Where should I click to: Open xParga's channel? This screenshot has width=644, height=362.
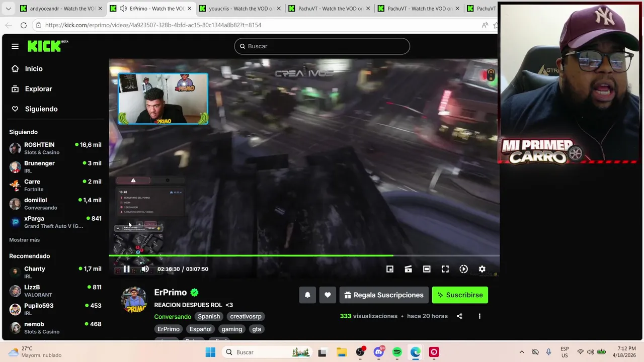pyautogui.click(x=55, y=222)
